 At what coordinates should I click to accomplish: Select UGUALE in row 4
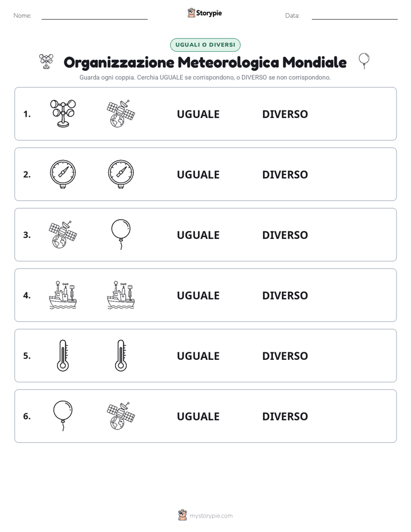click(198, 295)
